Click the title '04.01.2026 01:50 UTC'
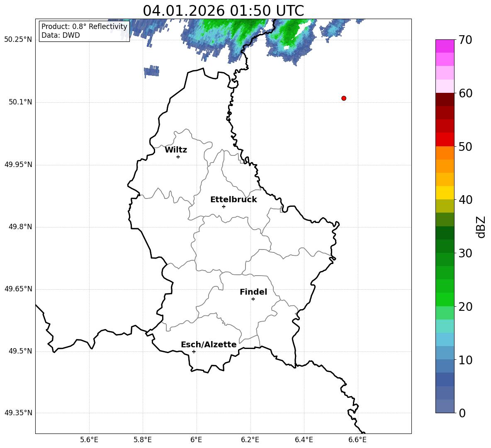491x448 pixels. click(224, 11)
